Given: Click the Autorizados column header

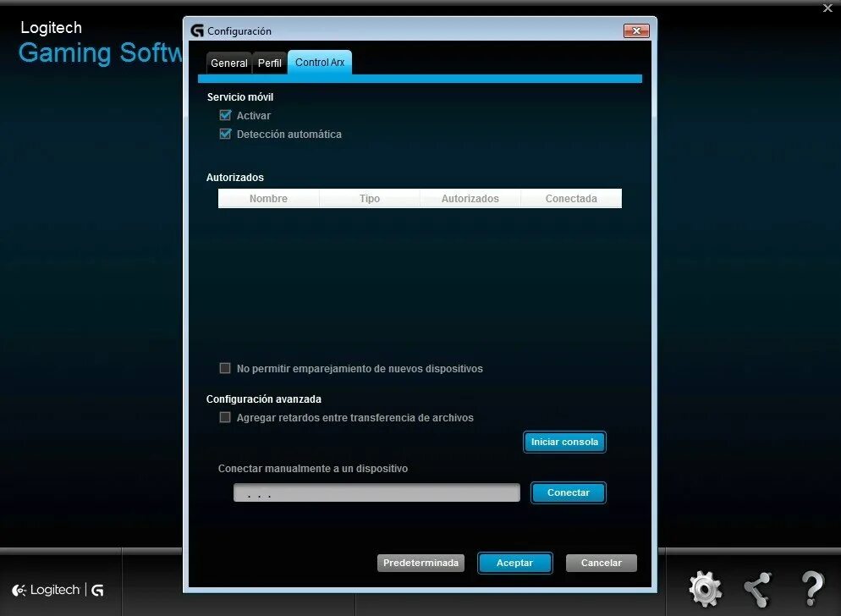Looking at the screenshot, I should tap(470, 199).
